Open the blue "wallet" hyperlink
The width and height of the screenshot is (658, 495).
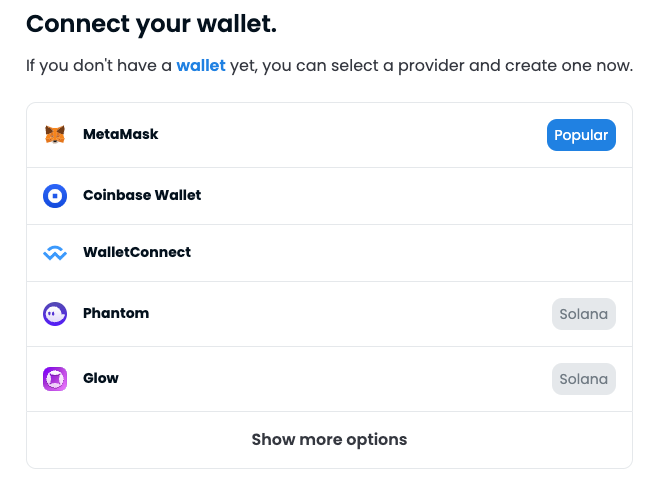(200, 66)
